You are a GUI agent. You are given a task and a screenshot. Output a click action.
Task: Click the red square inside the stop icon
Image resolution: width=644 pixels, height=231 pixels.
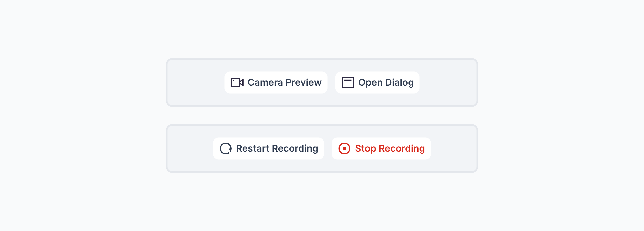pos(344,148)
